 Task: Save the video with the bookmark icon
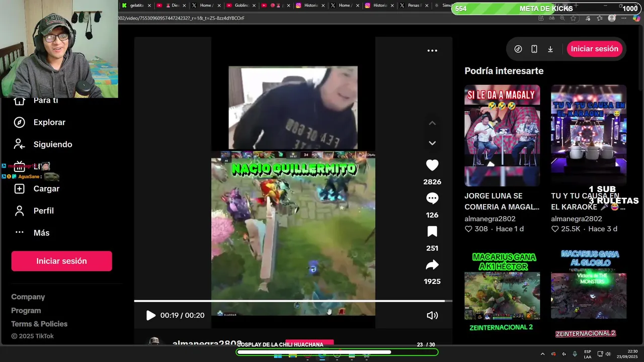tap(432, 232)
